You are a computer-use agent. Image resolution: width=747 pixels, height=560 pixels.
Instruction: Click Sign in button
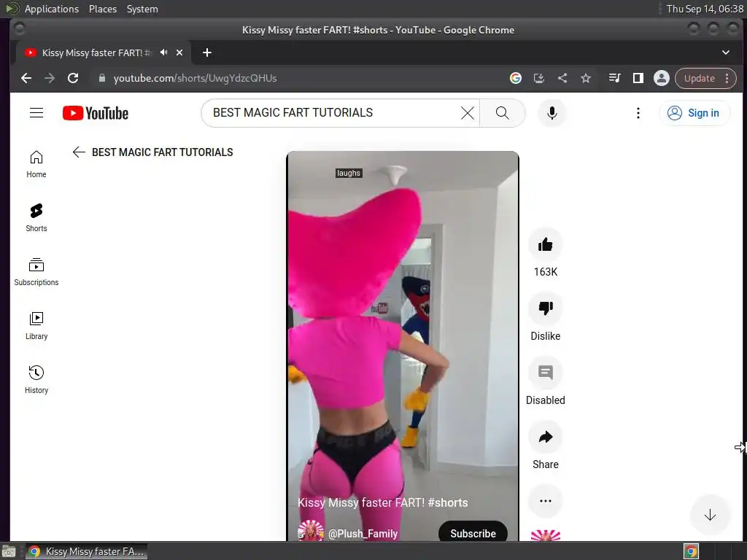694,113
